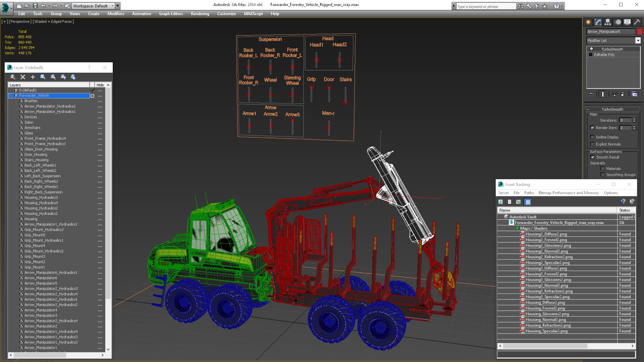Open the Motion command panel tab
The image size is (644, 362).
coord(618,22)
